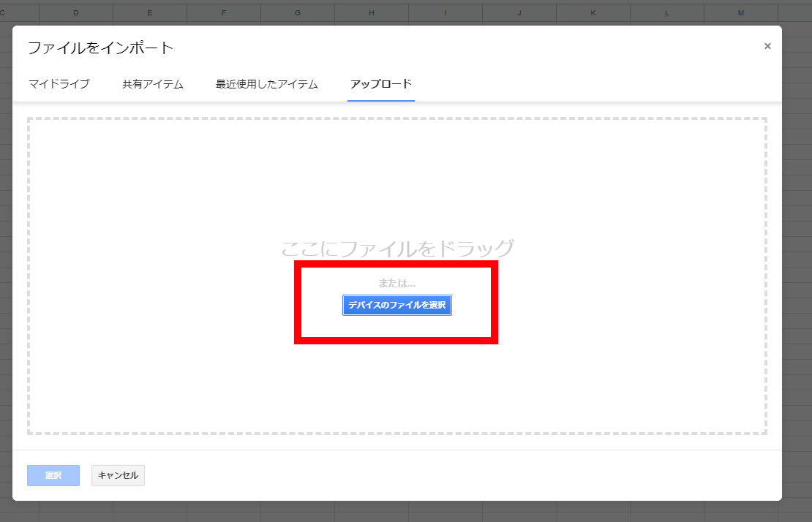Select column D header in spreadsheet
Viewport: 812px width, 522px height.
76,13
